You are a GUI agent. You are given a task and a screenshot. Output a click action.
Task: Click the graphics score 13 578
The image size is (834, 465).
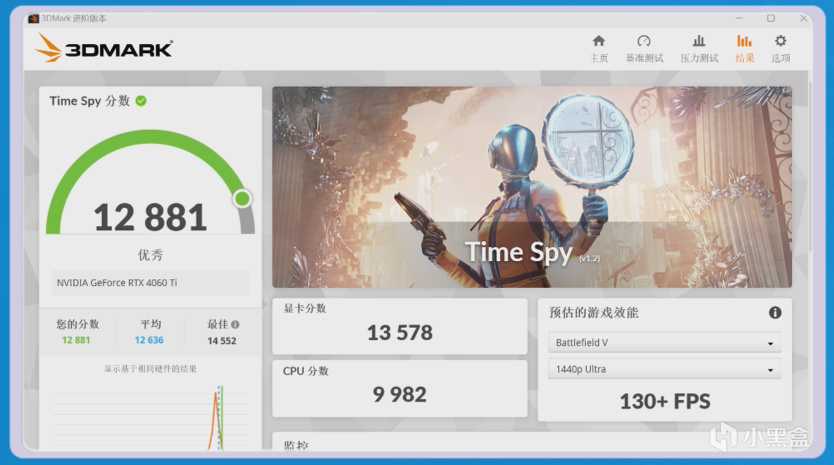point(399,333)
